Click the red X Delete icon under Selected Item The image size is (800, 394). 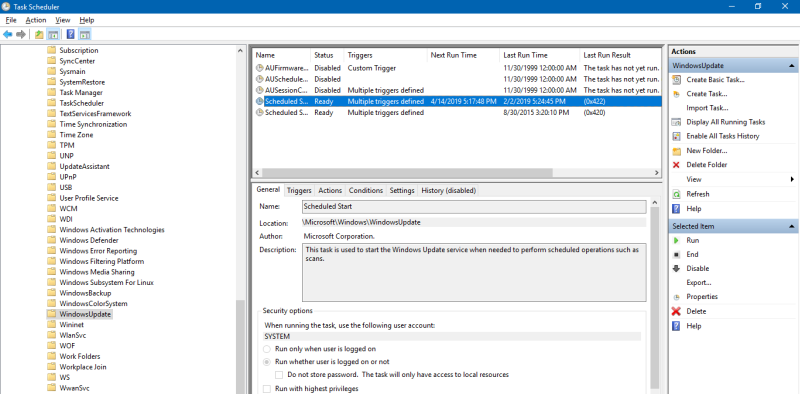click(677, 311)
